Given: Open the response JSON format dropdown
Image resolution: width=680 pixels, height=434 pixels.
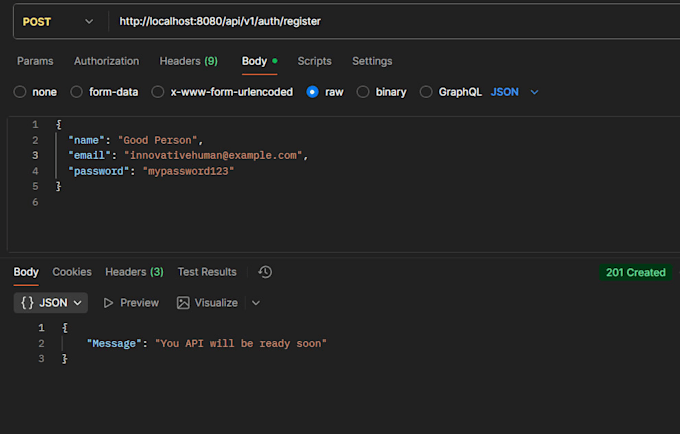Looking at the screenshot, I should pos(51,303).
